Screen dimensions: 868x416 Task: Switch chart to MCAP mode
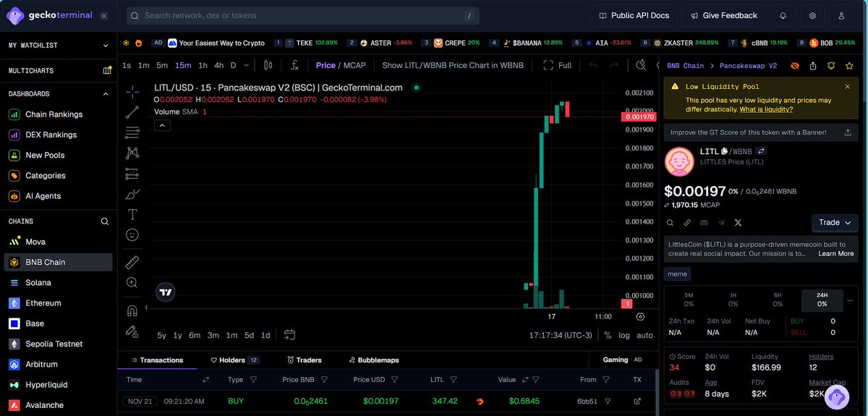354,65
